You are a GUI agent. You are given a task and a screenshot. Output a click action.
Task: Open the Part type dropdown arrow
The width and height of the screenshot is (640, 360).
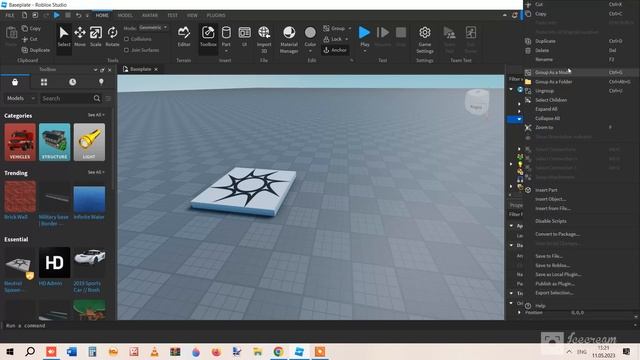(226, 51)
